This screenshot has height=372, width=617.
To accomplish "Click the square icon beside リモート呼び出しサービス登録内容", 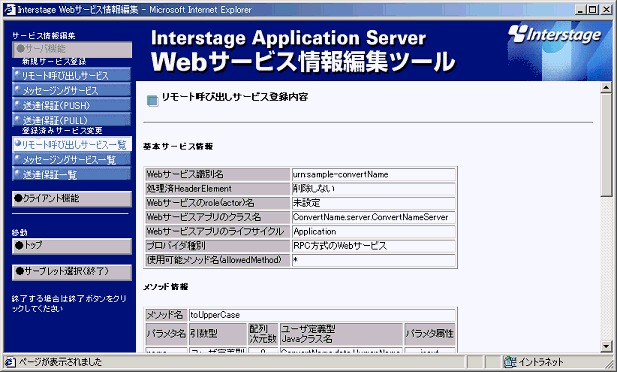I will point(152,101).
